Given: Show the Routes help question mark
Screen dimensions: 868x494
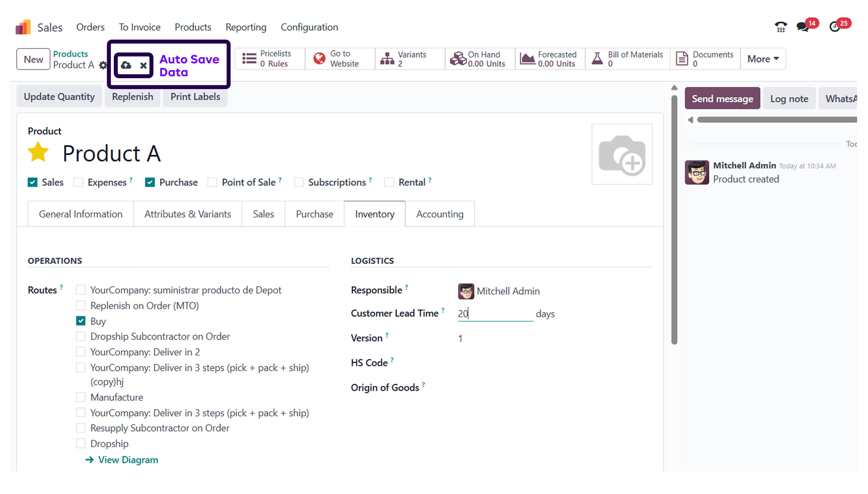Looking at the screenshot, I should point(61,287).
